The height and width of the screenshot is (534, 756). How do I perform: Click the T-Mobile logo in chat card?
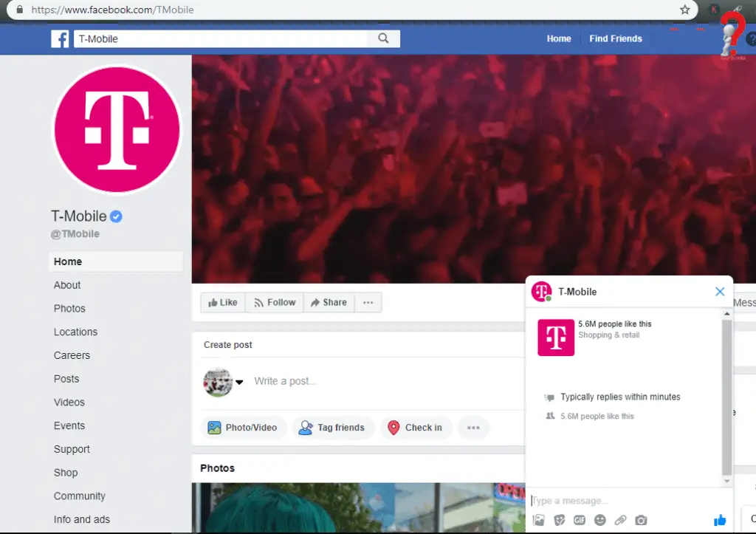(556, 338)
